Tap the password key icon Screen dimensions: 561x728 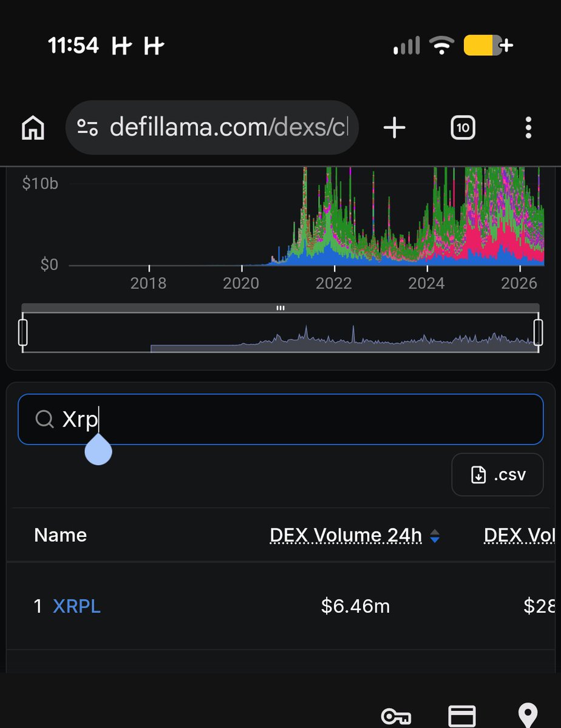click(x=396, y=716)
